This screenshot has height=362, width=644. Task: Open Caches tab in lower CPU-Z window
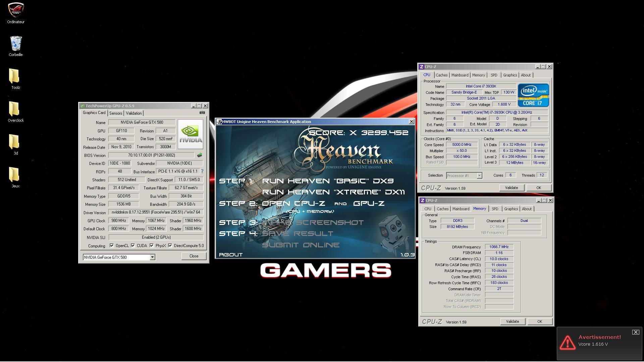[442, 209]
